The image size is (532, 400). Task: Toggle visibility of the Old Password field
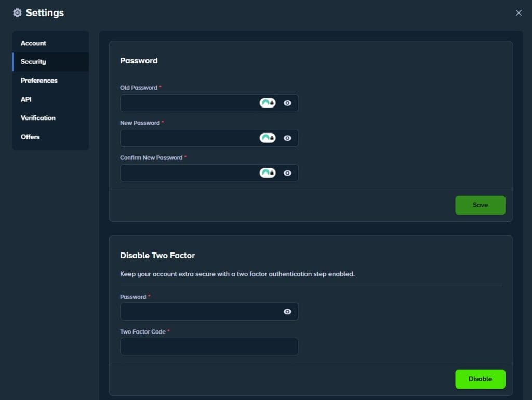click(x=287, y=102)
